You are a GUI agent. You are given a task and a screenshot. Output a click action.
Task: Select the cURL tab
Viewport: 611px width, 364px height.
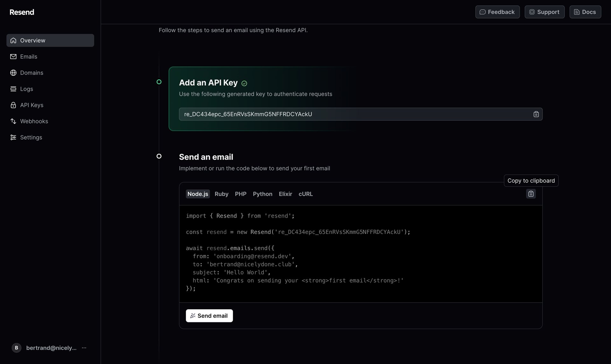coord(305,194)
